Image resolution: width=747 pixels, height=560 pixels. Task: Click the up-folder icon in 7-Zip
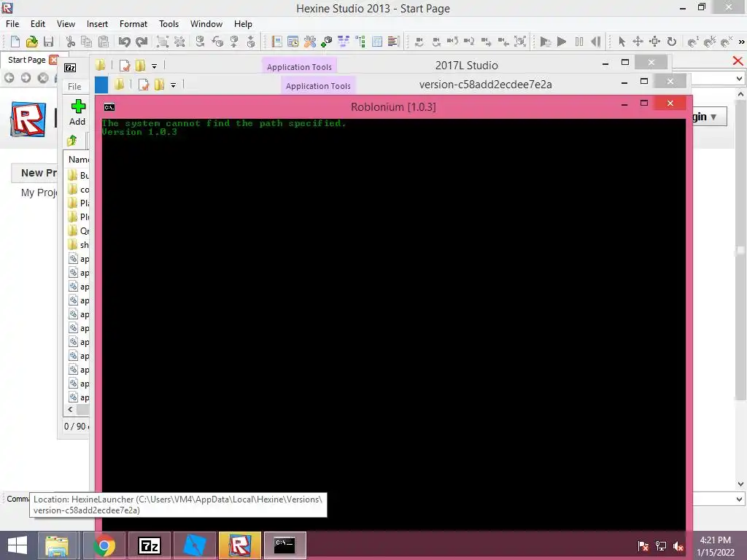[72, 141]
